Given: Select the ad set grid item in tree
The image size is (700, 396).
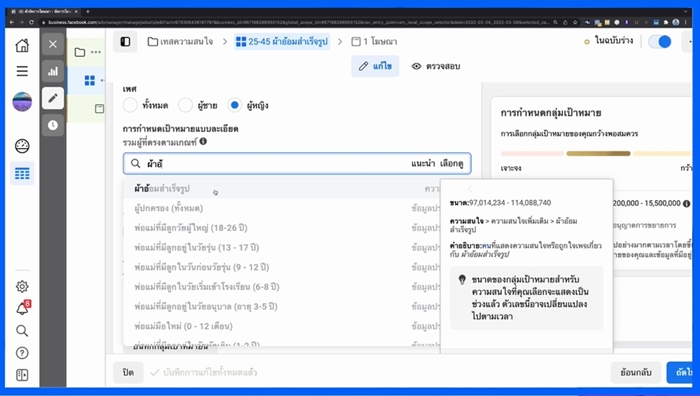Looking at the screenshot, I should [90, 80].
